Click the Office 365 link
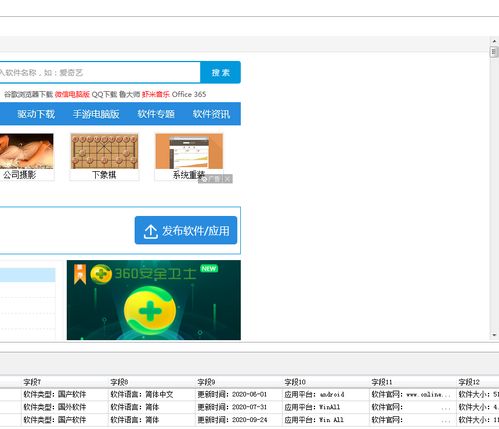Viewport: 499px width, 429px height. pyautogui.click(x=189, y=94)
